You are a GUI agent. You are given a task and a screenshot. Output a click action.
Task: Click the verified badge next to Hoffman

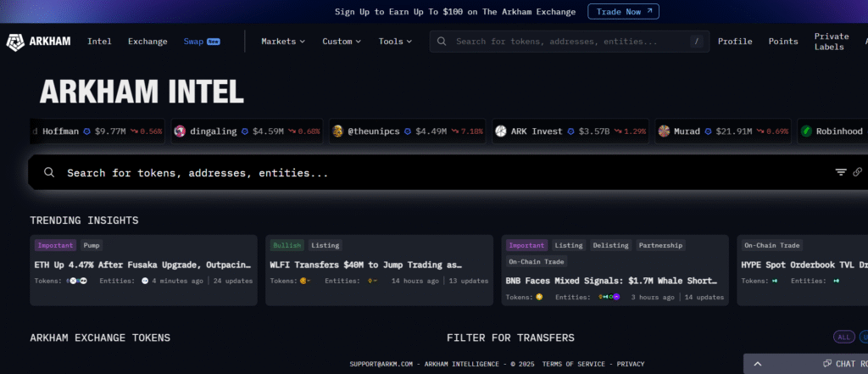pos(87,131)
